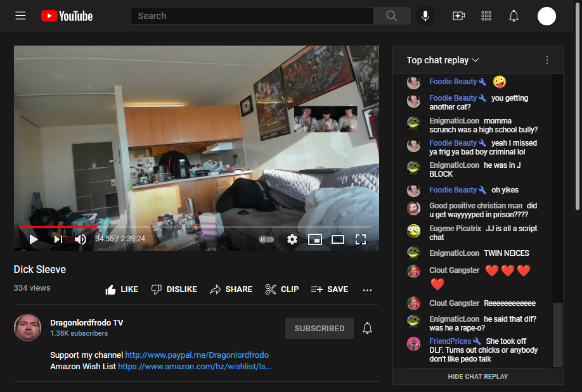
Task: Open chat options three-dot menu
Action: (546, 60)
